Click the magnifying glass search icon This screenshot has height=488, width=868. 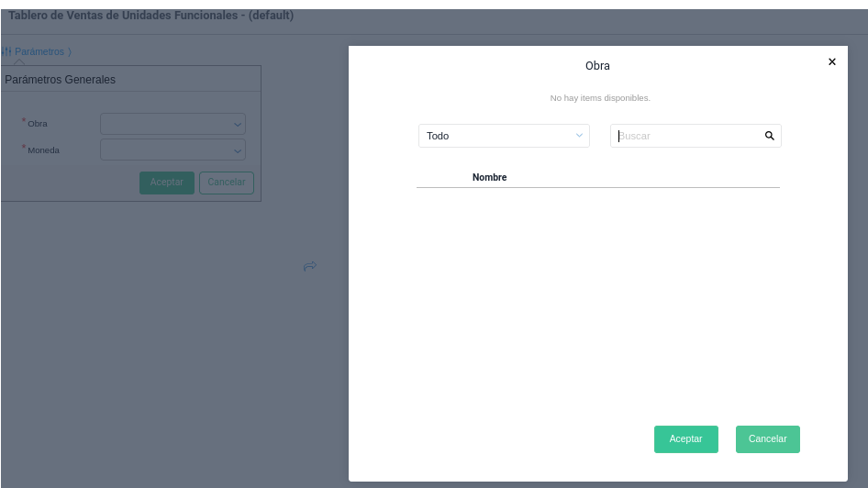pyautogui.click(x=770, y=136)
